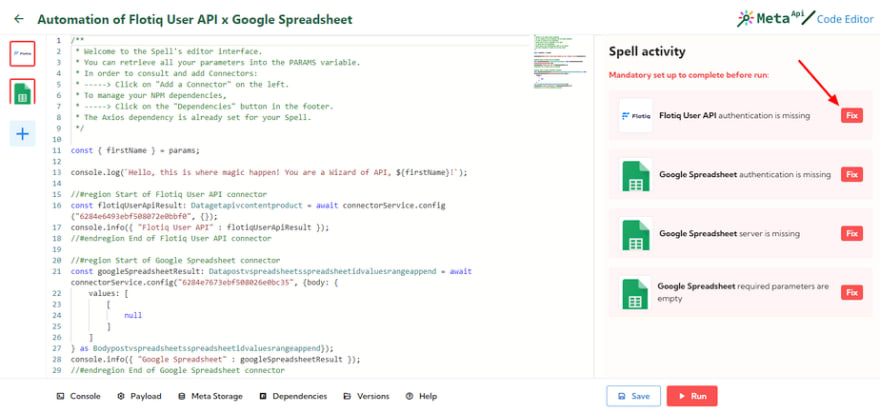Open the Meta Storage panel
This screenshot has height=413, width=880.
coord(210,396)
